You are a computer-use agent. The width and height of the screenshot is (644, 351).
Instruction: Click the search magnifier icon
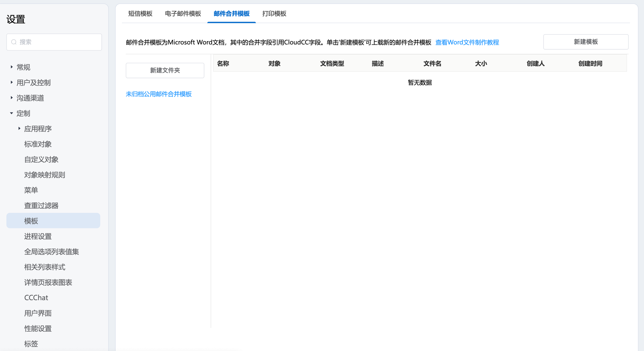pos(14,42)
